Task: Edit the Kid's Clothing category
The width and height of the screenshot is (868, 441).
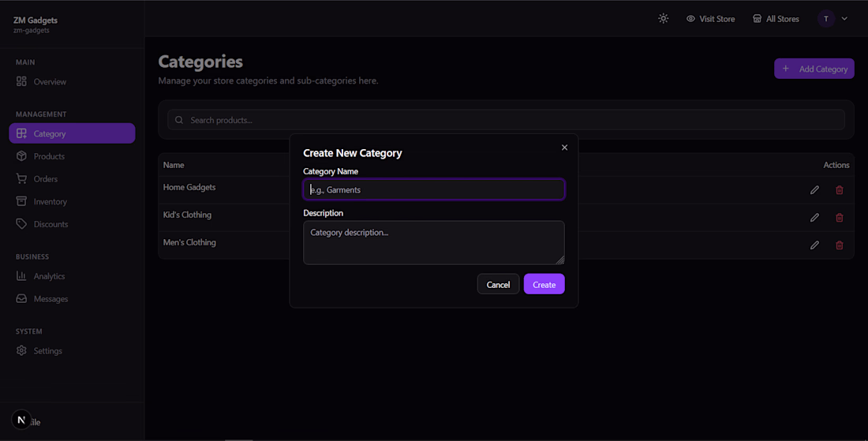Action: click(x=814, y=218)
